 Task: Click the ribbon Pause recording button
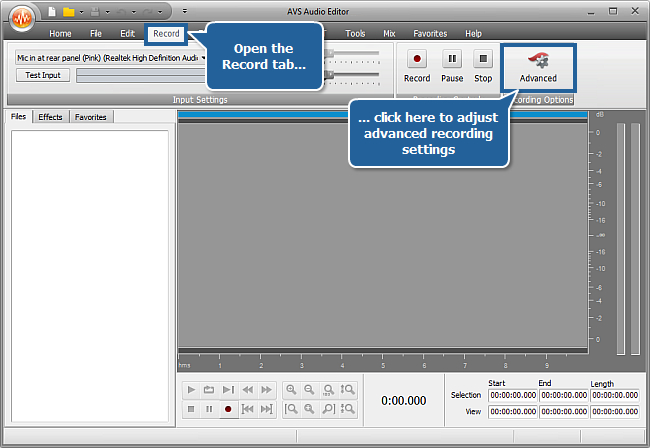pos(452,66)
